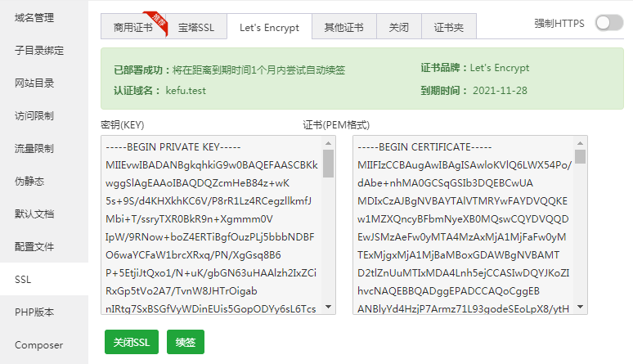Switch to the 宝塔SSL tab
The width and height of the screenshot is (633, 364).
[x=196, y=27]
